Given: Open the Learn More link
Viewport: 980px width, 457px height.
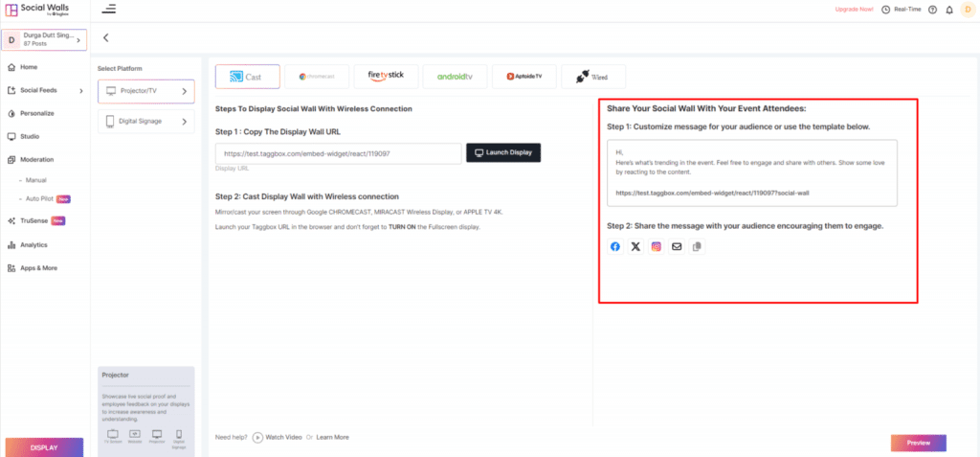Looking at the screenshot, I should click(333, 437).
